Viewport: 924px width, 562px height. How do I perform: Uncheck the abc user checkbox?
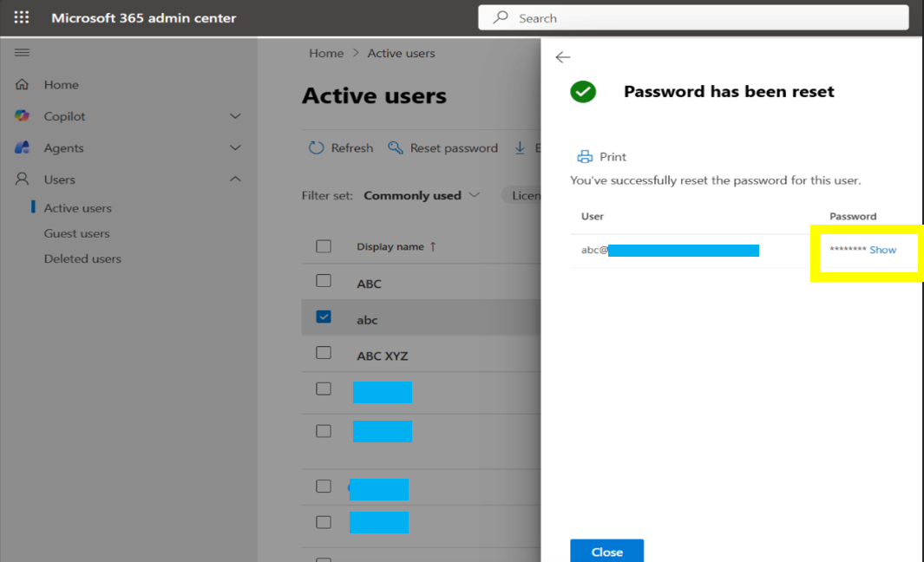(x=324, y=317)
